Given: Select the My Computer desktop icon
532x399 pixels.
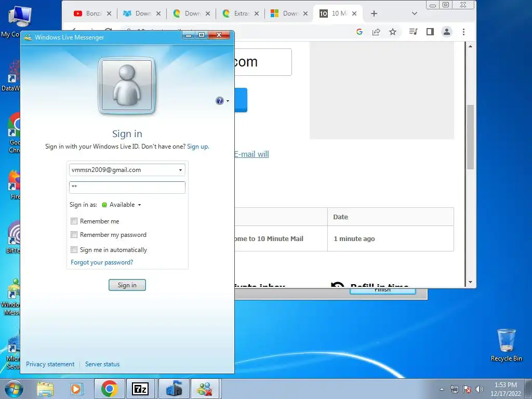Looking at the screenshot, I should [11, 22].
